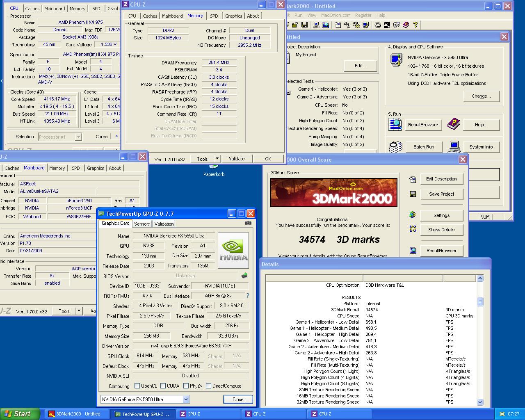
Task: Toggle the PhysX checkbox in GPU-Z
Action: (186, 386)
